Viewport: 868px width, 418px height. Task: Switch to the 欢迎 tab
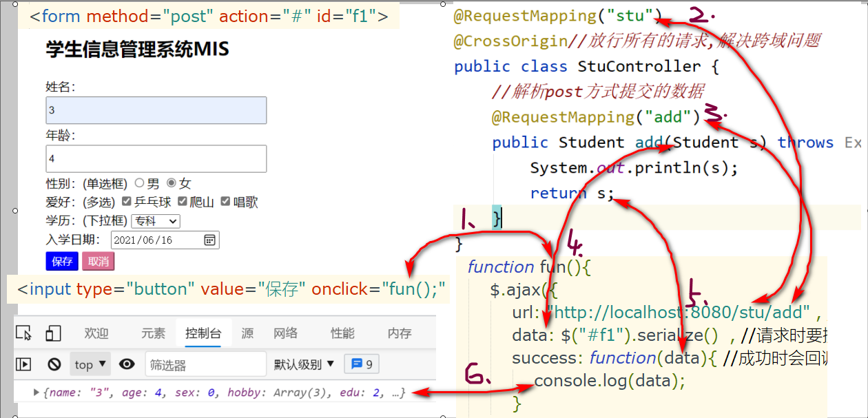96,333
